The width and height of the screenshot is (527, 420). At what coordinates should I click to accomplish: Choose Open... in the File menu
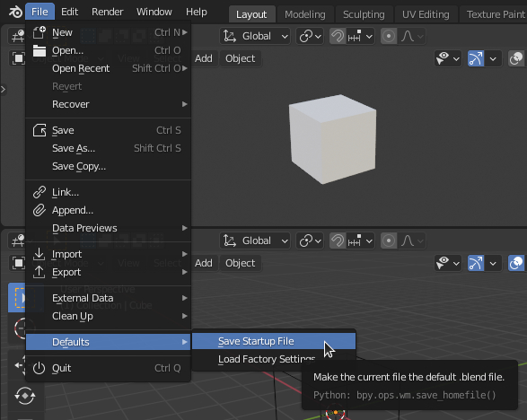pyautogui.click(x=109, y=50)
